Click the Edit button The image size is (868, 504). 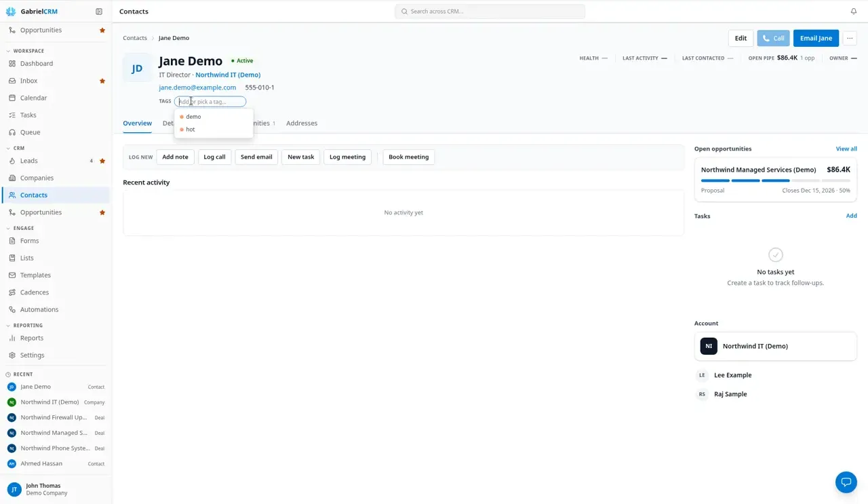point(741,39)
